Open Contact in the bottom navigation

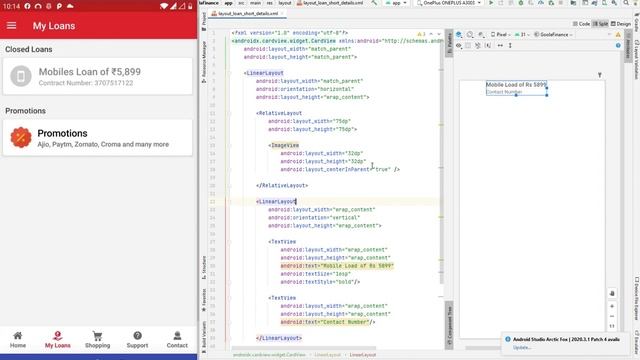coord(177,340)
